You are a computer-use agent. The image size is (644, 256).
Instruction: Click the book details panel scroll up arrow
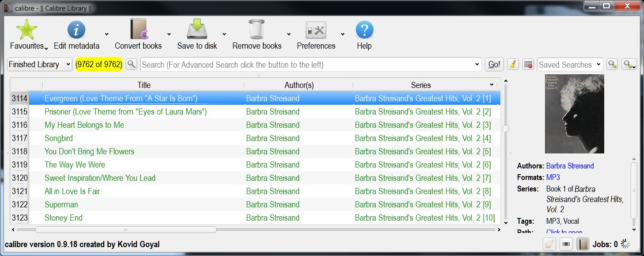point(633,159)
